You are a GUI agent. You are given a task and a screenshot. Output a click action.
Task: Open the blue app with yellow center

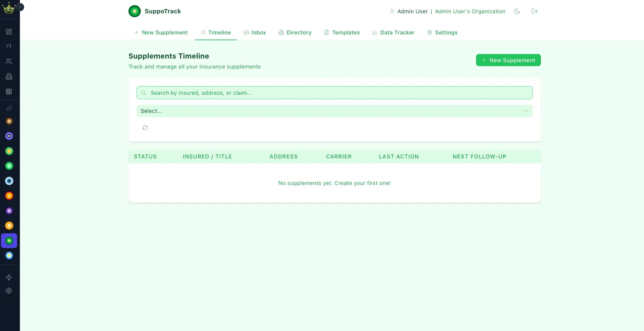coord(9,255)
